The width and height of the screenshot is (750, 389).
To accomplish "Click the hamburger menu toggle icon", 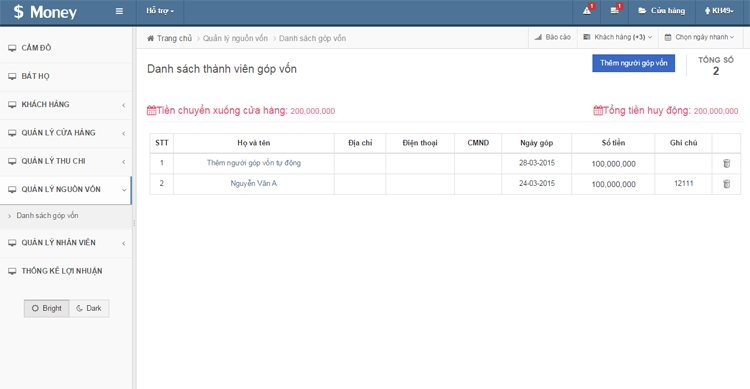I will 119,11.
